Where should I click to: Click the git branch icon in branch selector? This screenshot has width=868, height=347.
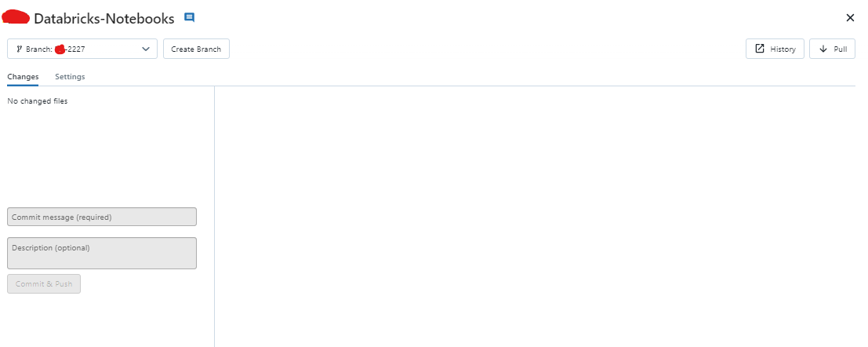pos(19,49)
